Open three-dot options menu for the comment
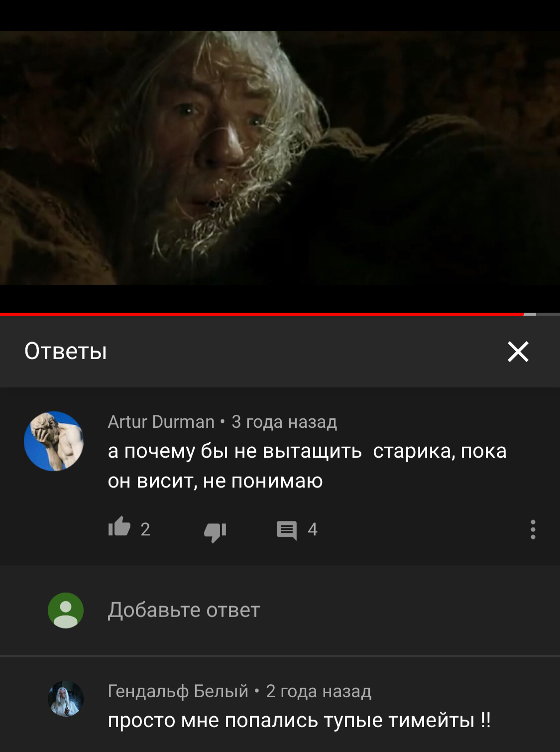Viewport: 560px width, 752px height. [x=533, y=529]
